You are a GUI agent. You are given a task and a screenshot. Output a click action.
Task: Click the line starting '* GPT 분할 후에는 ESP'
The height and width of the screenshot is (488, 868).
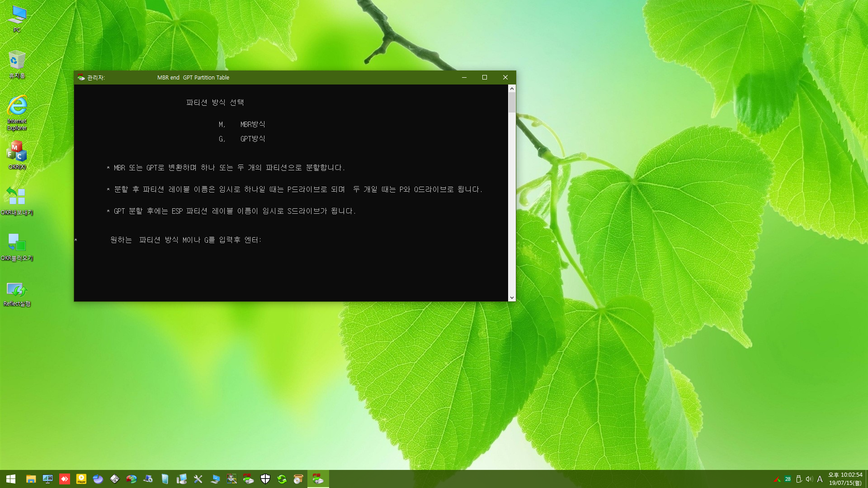point(231,211)
